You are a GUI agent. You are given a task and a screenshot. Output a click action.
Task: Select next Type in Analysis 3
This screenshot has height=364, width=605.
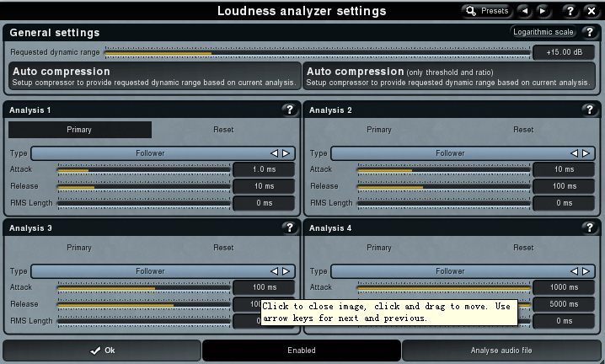(286, 271)
